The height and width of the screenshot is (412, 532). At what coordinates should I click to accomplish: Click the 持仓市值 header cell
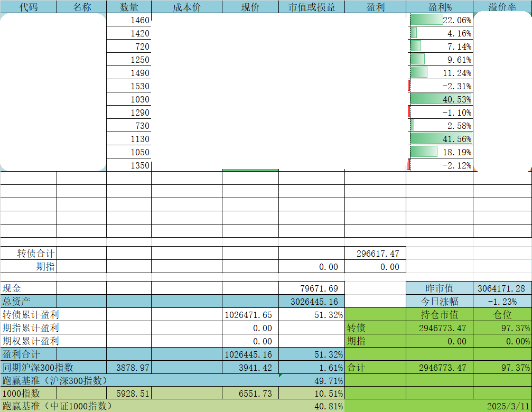[x=440, y=314]
